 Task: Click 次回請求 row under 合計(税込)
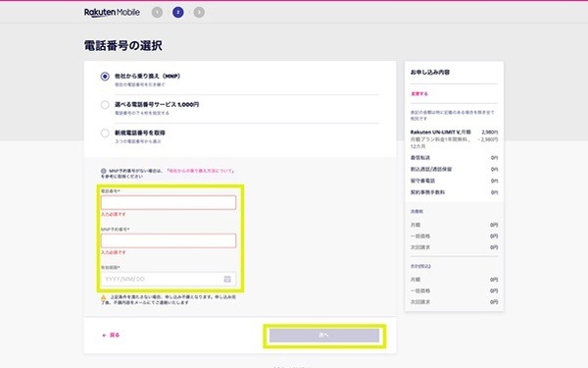point(454,302)
